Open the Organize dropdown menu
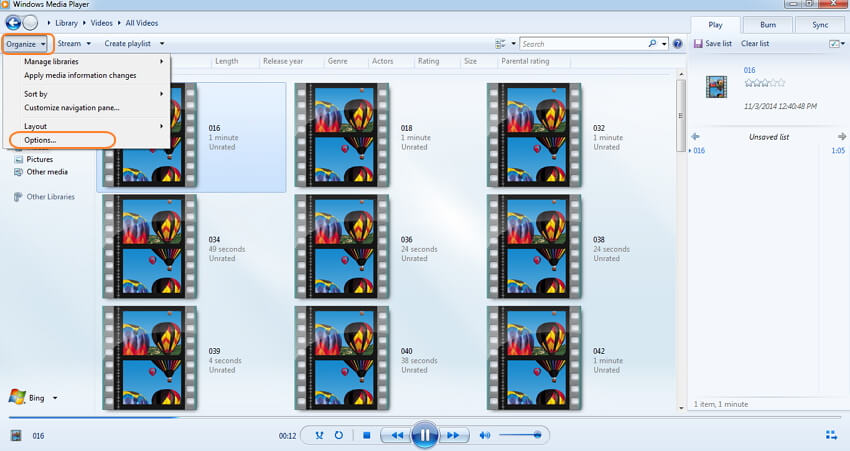850x451 pixels. 27,44
